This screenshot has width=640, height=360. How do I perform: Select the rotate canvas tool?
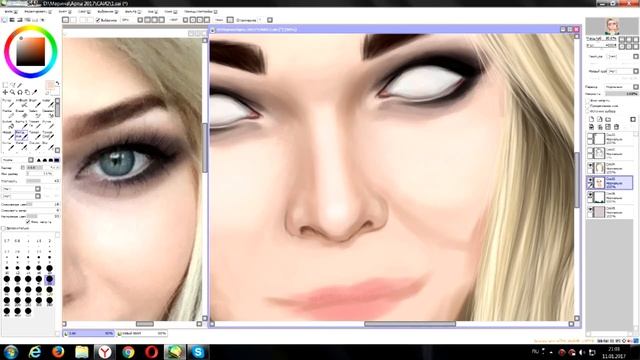coord(20,92)
